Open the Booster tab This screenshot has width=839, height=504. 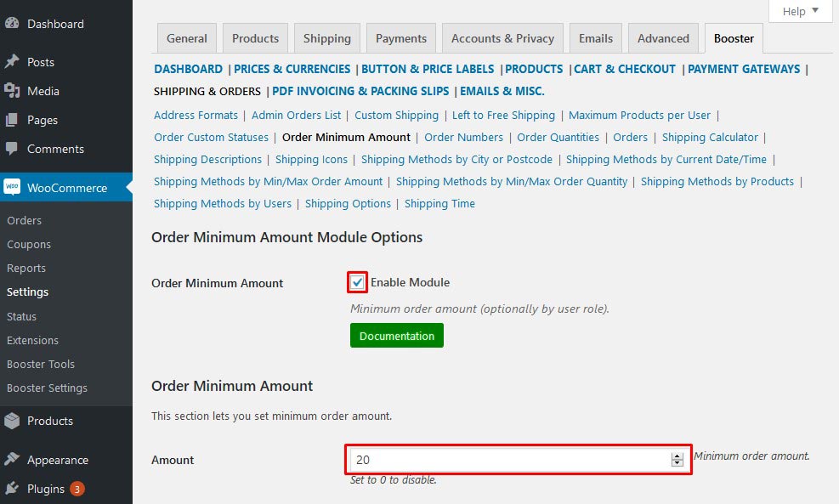click(x=733, y=38)
